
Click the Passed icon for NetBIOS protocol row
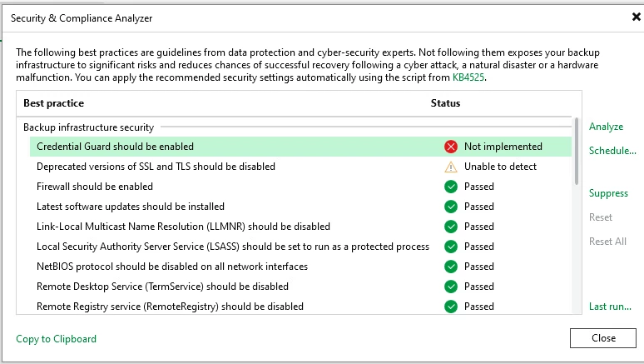[451, 267]
